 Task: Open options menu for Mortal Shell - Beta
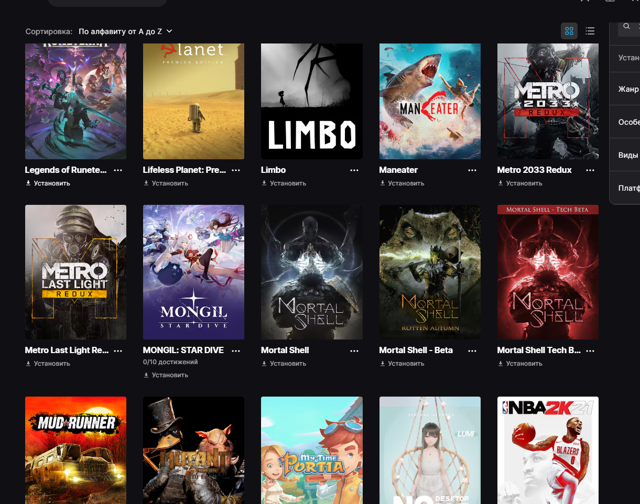(472, 351)
